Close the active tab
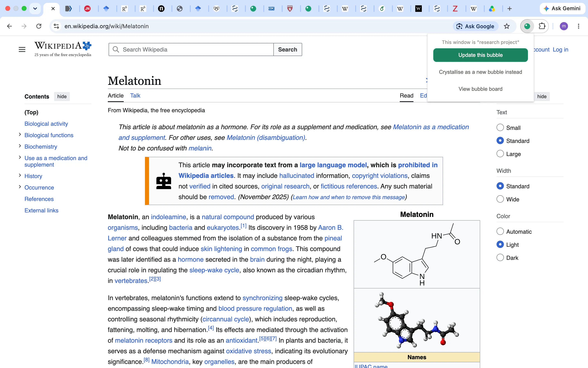Image resolution: width=588 pixels, height=368 pixels. [53, 9]
